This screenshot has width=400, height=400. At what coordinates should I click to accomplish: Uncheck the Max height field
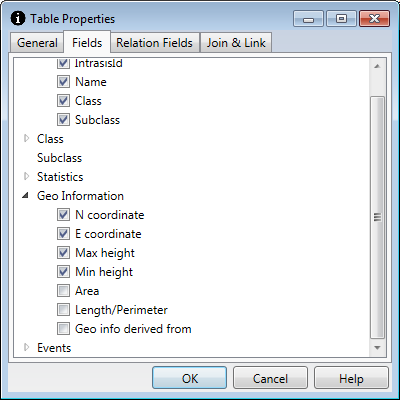tap(63, 253)
